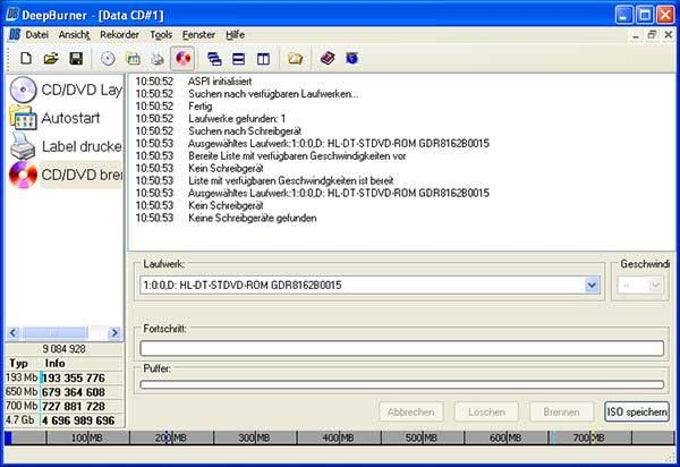The image size is (680, 467).
Task: Restore the inner document window
Action: [x=652, y=35]
